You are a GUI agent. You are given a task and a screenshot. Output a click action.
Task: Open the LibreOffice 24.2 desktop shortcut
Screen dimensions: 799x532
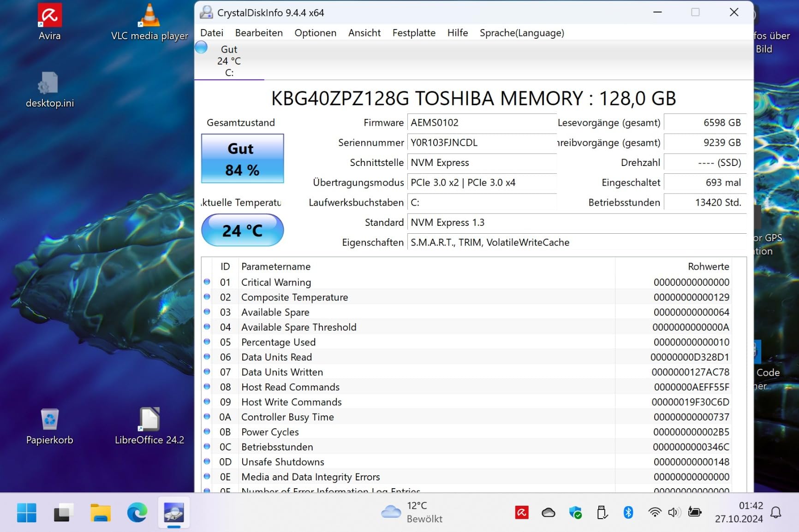click(x=149, y=426)
